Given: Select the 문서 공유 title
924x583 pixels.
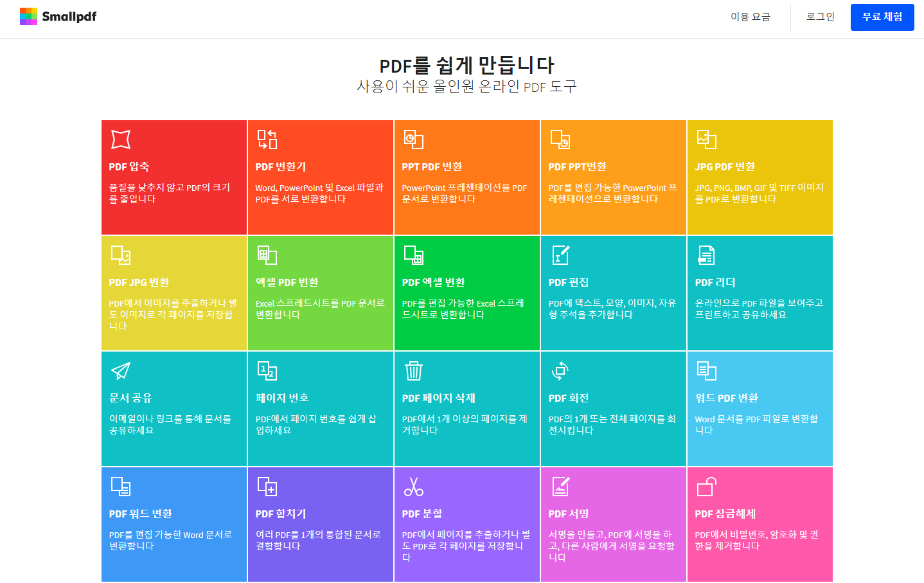Looking at the screenshot, I should click(x=130, y=399).
